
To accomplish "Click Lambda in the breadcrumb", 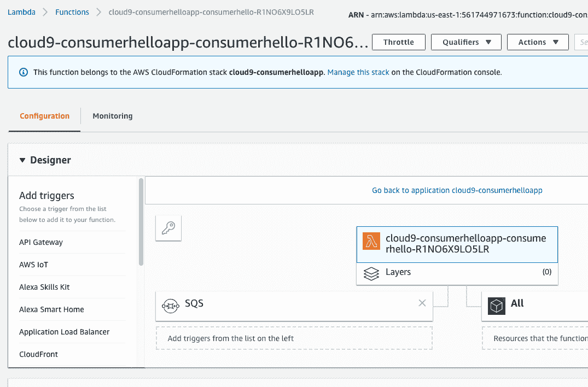I will (21, 12).
